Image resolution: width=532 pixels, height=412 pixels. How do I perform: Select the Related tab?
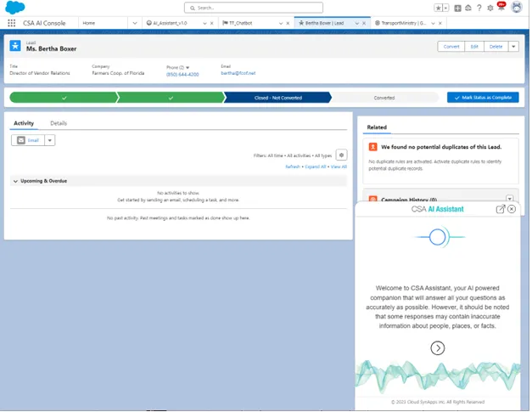(378, 127)
